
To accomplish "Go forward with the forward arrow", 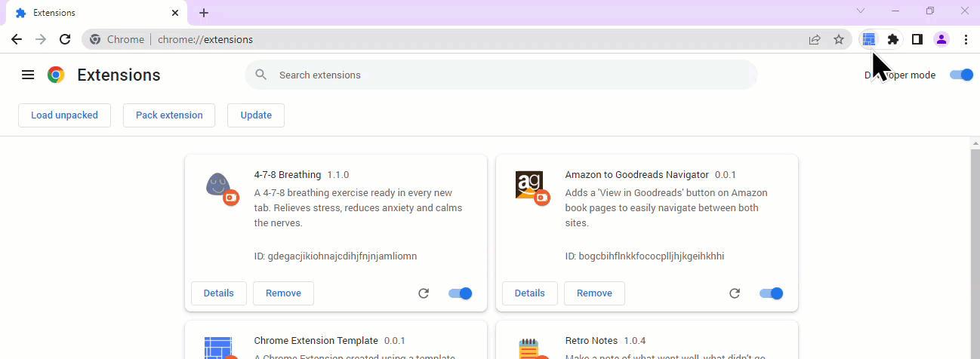I will [41, 39].
